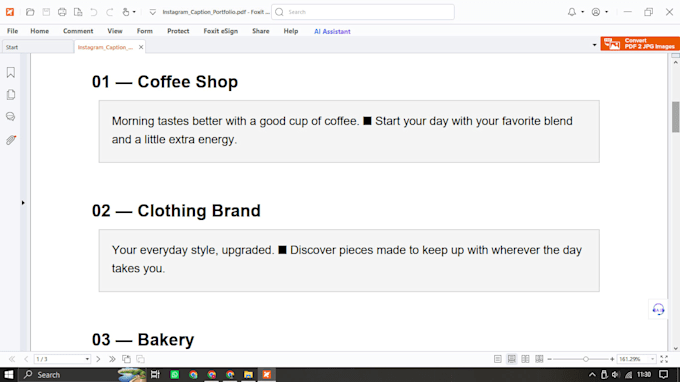Image resolution: width=680 pixels, height=382 pixels.
Task: Open the Home ribbon tab
Action: click(x=39, y=31)
